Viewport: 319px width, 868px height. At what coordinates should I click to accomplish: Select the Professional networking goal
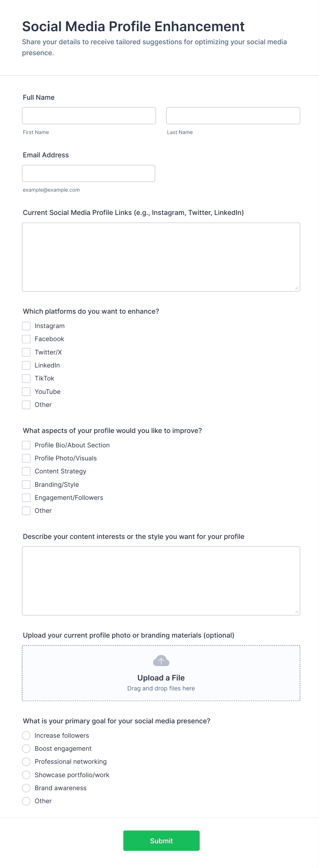click(26, 762)
